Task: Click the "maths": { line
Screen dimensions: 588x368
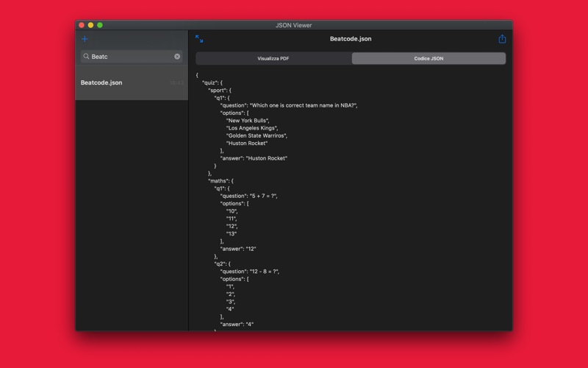Action: 220,180
